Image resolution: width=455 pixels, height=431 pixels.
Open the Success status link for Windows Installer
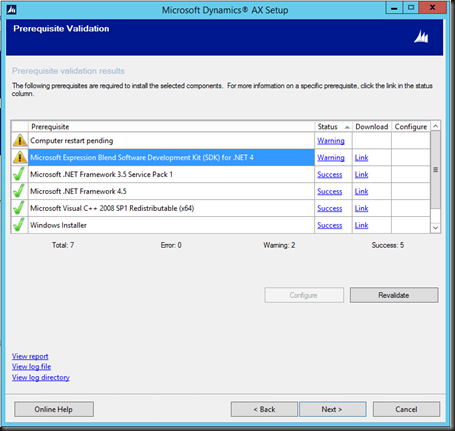[x=330, y=225]
